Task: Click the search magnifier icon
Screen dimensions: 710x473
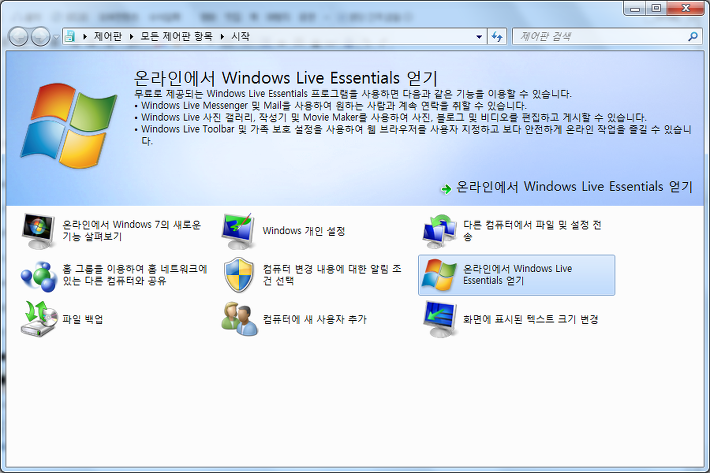Action: (692, 36)
